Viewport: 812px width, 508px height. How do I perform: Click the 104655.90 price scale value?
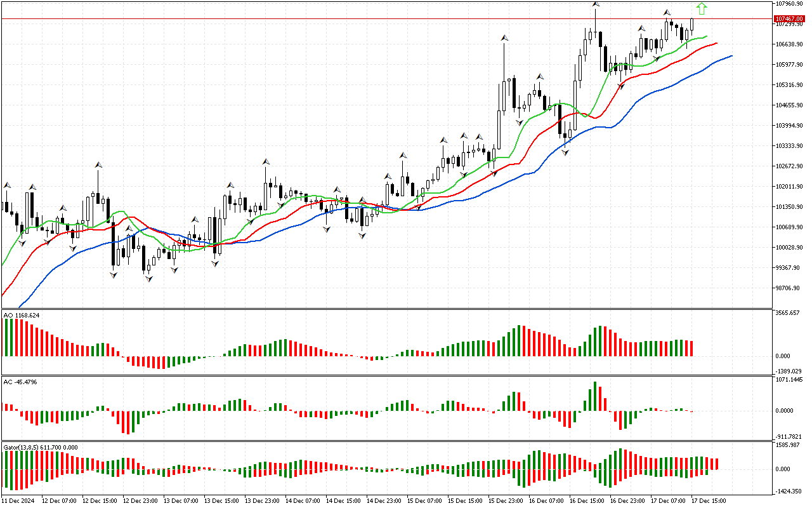[x=790, y=105]
